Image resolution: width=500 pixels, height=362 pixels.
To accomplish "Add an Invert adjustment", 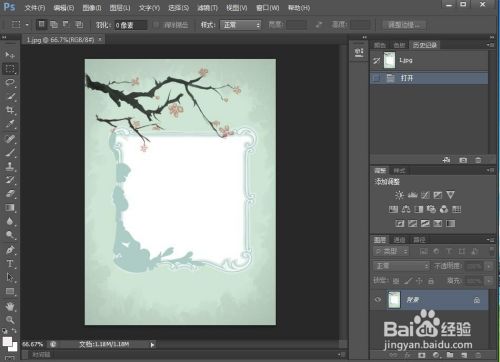I will [x=400, y=223].
